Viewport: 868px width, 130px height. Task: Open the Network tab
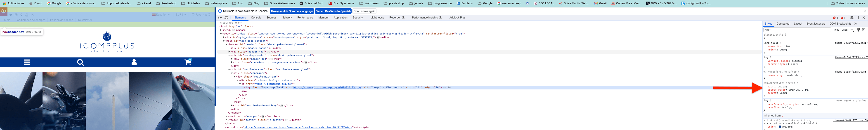[287, 18]
